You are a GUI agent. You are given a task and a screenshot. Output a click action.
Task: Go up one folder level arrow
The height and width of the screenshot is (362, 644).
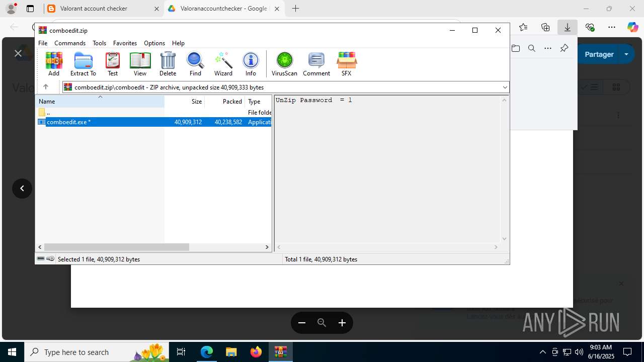46,87
